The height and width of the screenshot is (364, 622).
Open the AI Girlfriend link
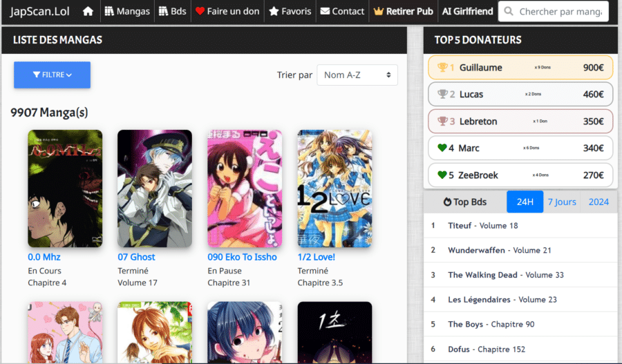click(468, 12)
